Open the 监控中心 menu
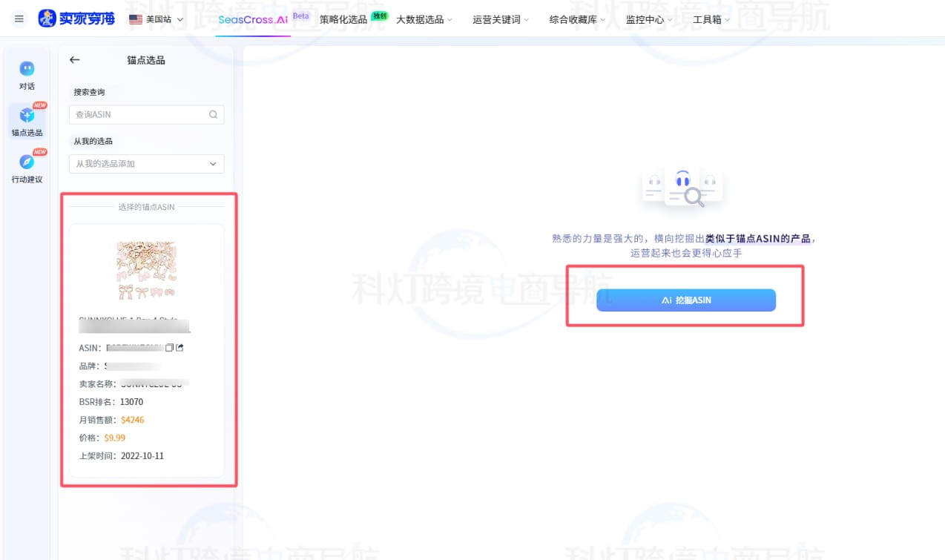 tap(649, 19)
